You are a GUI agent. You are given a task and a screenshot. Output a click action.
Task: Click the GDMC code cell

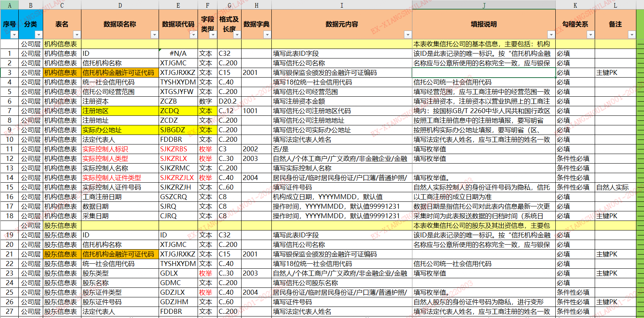pos(178,283)
